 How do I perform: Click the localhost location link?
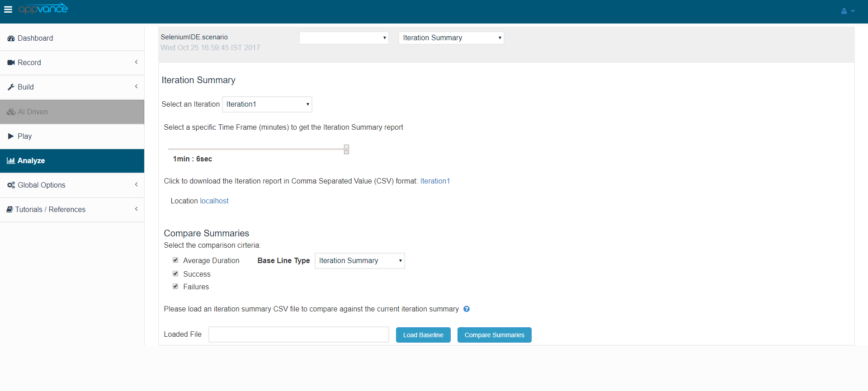tap(214, 201)
